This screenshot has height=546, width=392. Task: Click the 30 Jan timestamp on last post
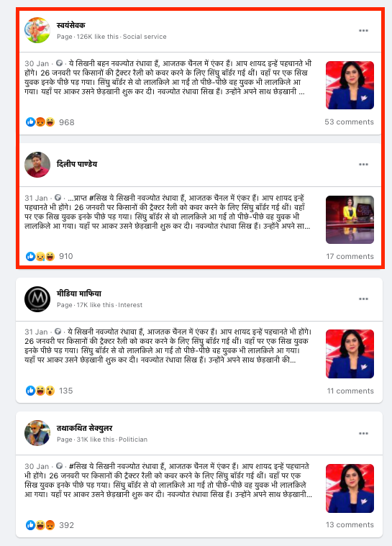(37, 466)
